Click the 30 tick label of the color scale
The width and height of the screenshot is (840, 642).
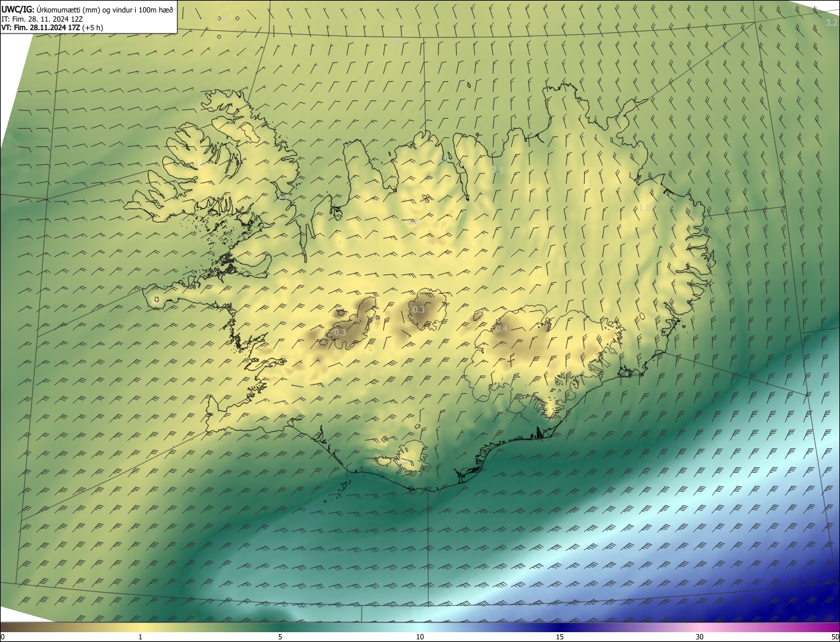[700, 637]
